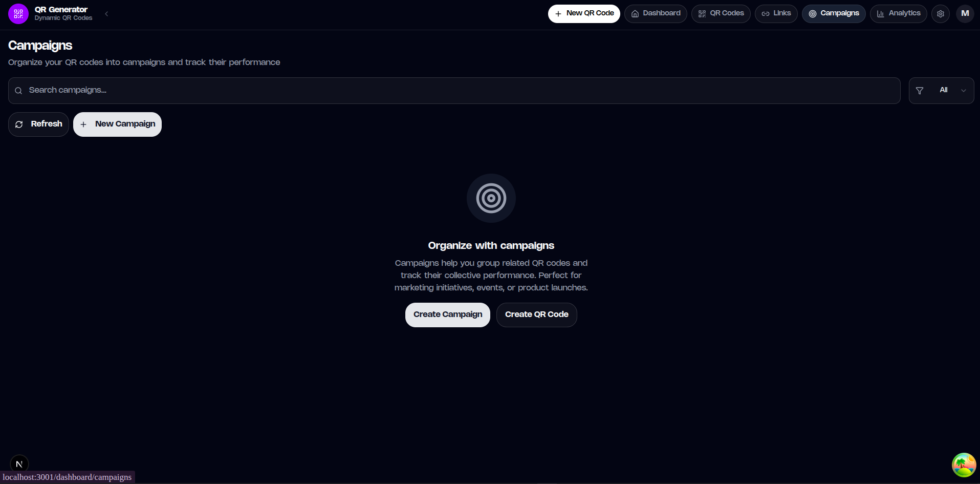
Task: Click the Create Campaign button
Action: [x=448, y=315]
